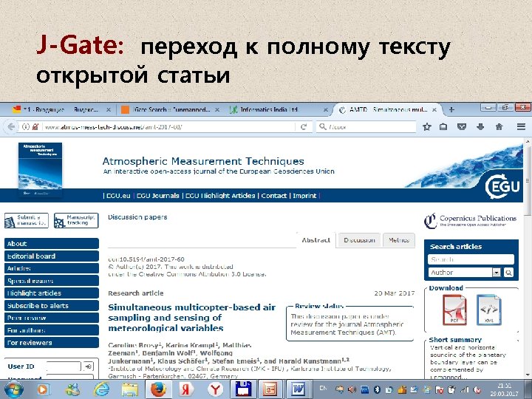Click the 'Discussion papers' heading text
This screenshot has width=532, height=399.
pyautogui.click(x=137, y=217)
